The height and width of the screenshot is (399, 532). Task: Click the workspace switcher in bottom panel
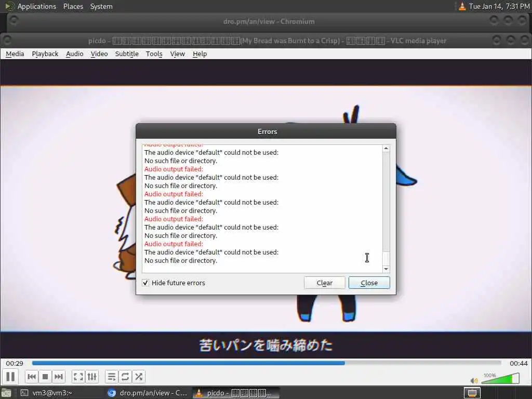coord(472,393)
